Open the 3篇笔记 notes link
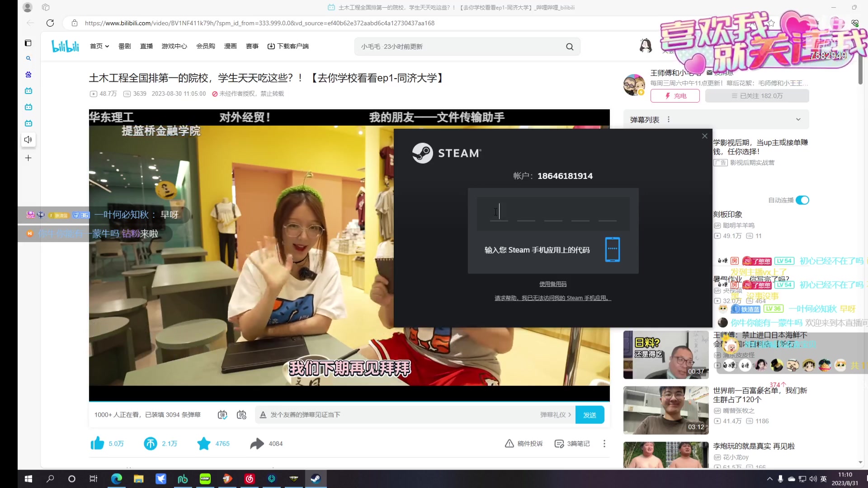This screenshot has height=488, width=868. 572,444
